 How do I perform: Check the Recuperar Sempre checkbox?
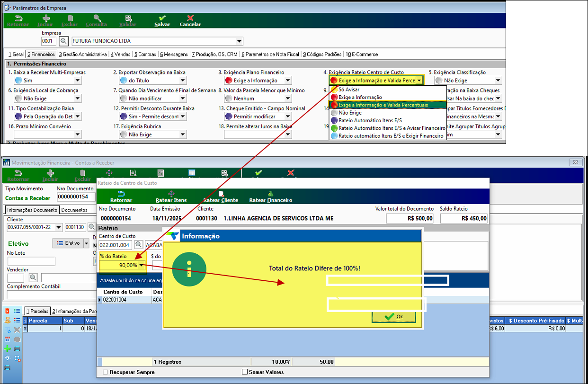click(105, 372)
